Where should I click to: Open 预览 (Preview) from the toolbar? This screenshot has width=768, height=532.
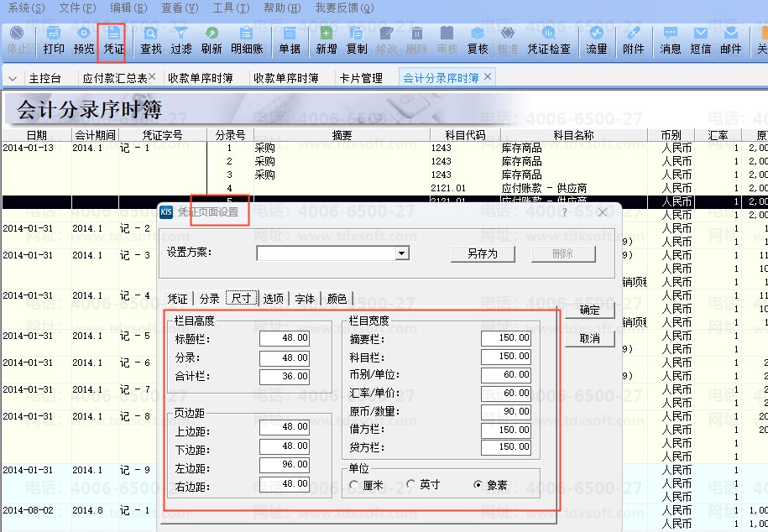click(x=84, y=40)
